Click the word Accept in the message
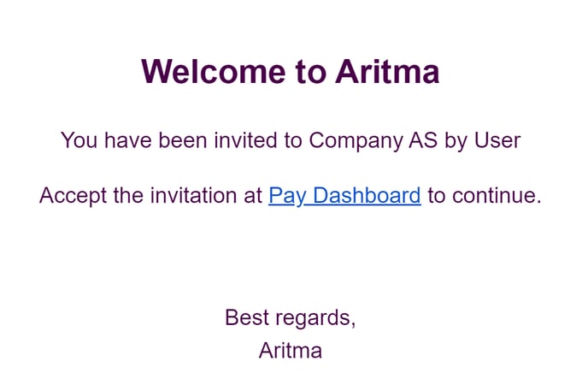The height and width of the screenshot is (379, 588). tap(73, 196)
